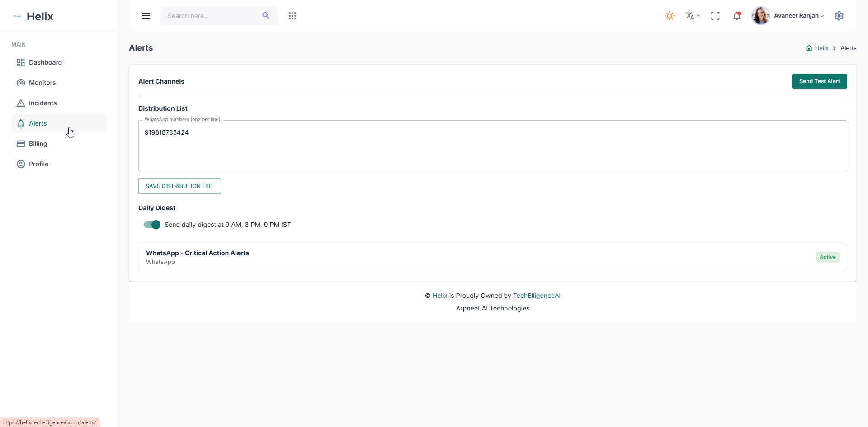Open the TechElligenceAI footer link
The image size is (868, 427).
(x=537, y=296)
